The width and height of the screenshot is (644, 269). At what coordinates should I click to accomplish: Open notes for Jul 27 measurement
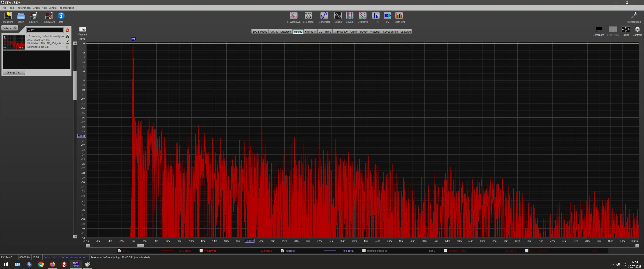[67, 47]
